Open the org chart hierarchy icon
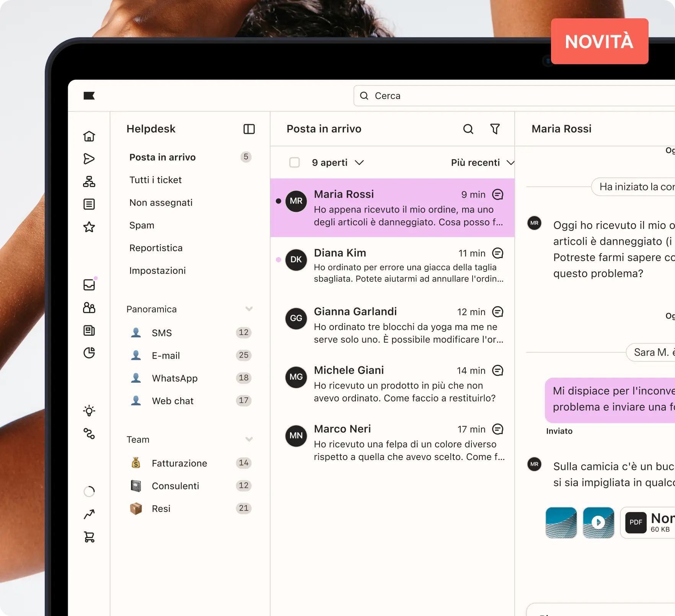Image resolution: width=675 pixels, height=616 pixels. tap(89, 181)
